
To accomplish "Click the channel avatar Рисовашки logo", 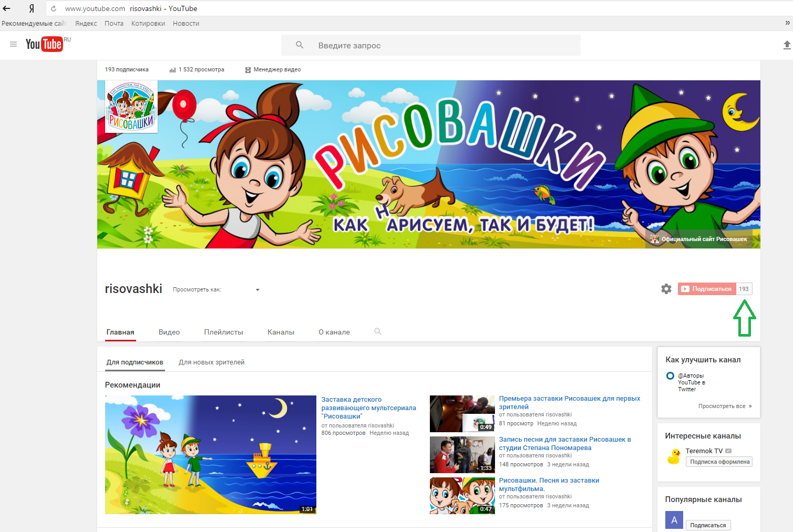I will [131, 107].
